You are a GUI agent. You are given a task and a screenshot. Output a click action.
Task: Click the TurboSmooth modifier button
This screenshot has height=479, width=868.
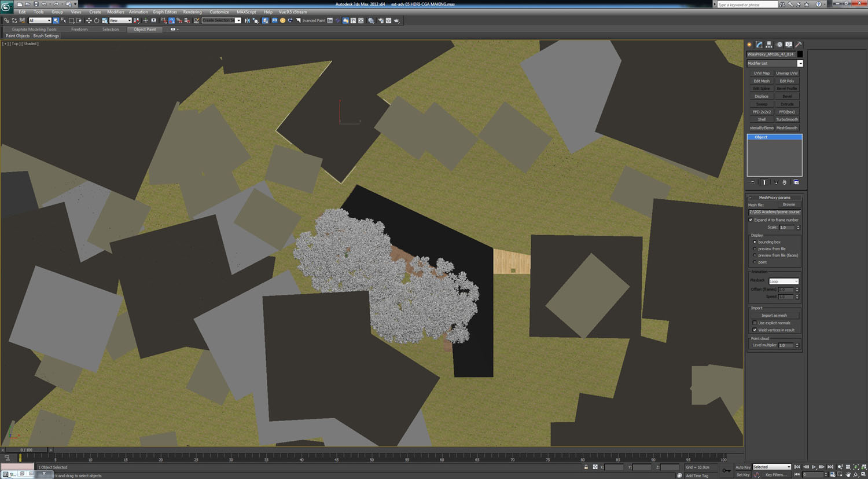click(x=787, y=119)
